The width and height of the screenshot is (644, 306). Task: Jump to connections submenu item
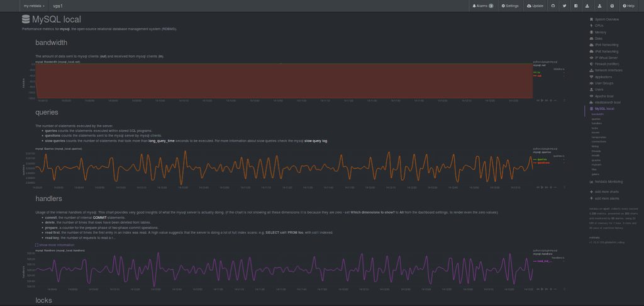pos(599,142)
